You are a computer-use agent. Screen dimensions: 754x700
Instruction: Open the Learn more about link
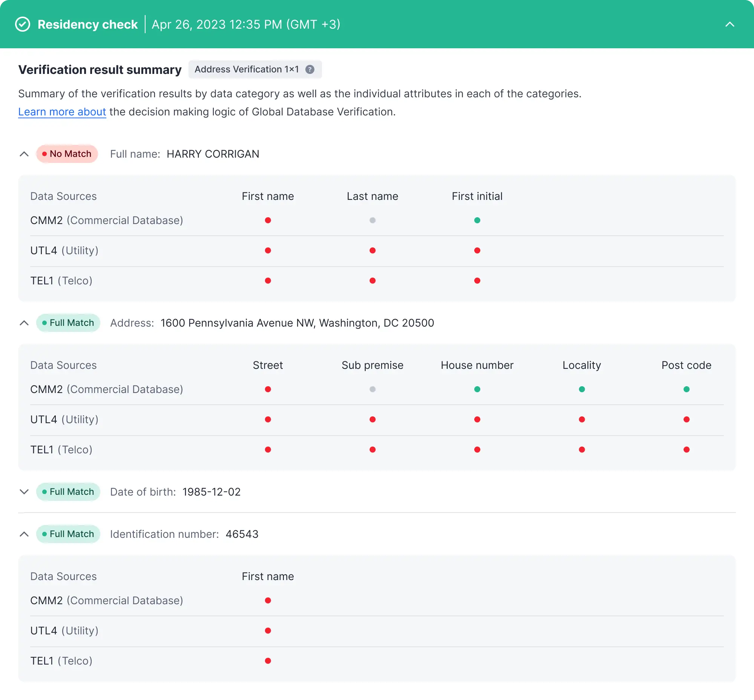click(62, 112)
